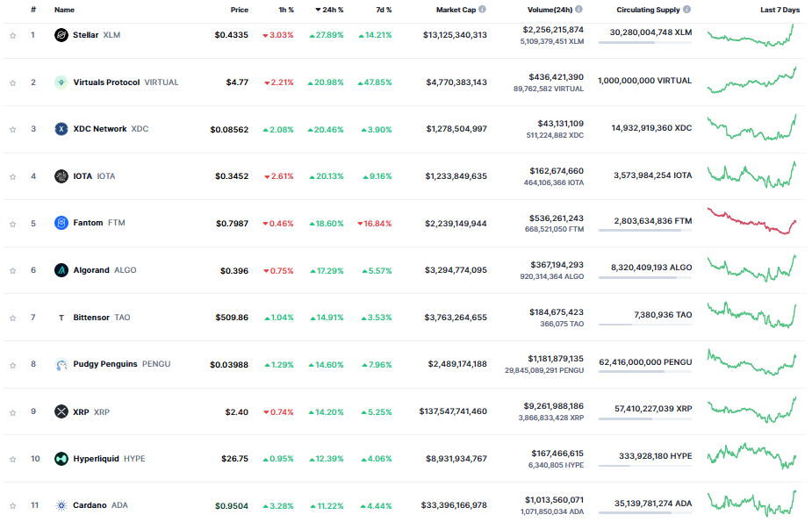Screen dimensions: 812x522
Task: Sort the table by 24h % column
Action: pyautogui.click(x=329, y=10)
